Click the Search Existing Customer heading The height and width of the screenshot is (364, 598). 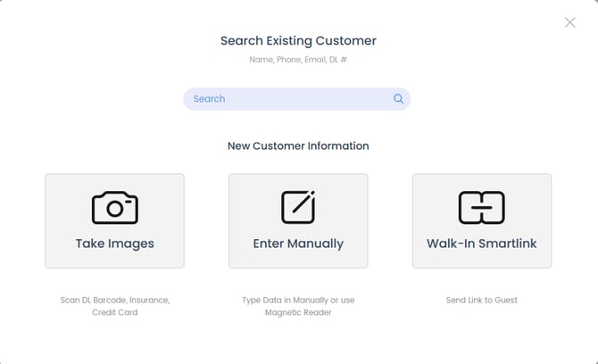coord(298,41)
